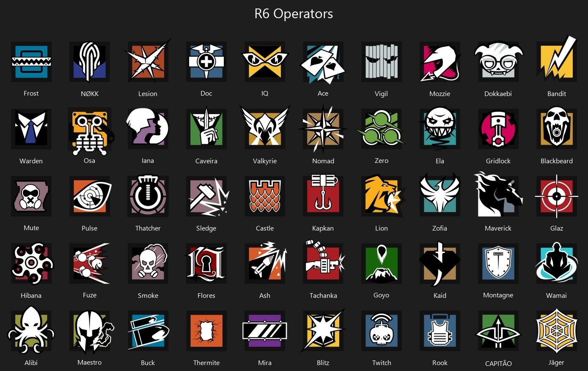
Task: Choose the Alibi octopus icon
Action: pos(31,330)
